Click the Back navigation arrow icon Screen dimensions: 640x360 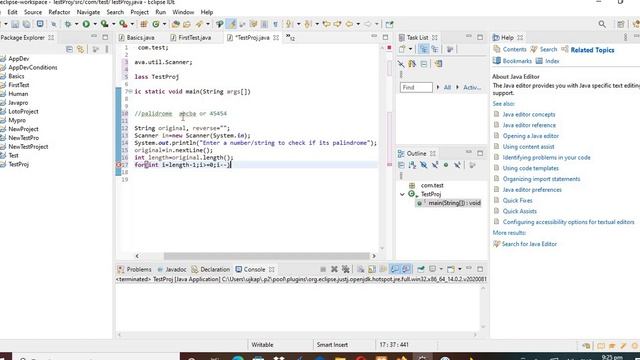(x=349, y=24)
